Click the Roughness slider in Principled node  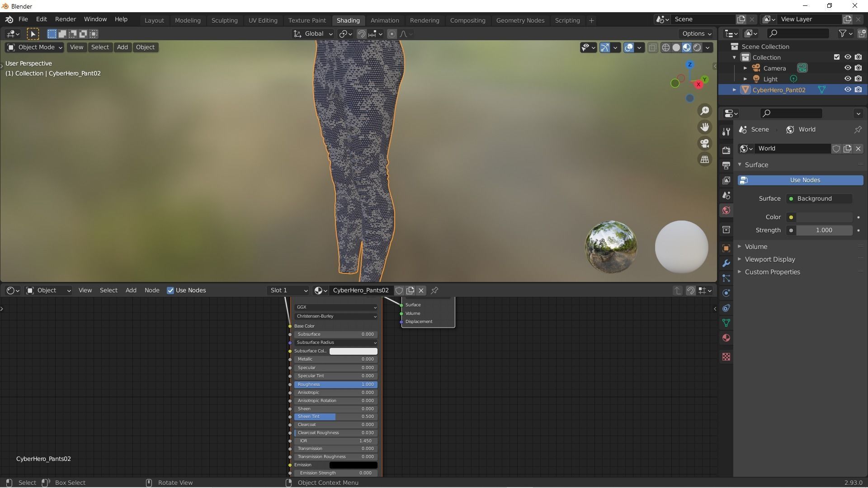[335, 385]
